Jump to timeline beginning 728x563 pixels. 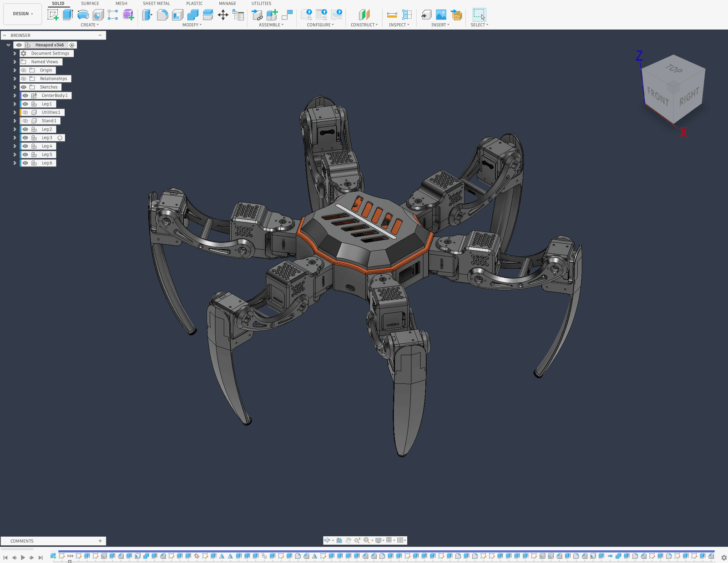click(x=5, y=557)
